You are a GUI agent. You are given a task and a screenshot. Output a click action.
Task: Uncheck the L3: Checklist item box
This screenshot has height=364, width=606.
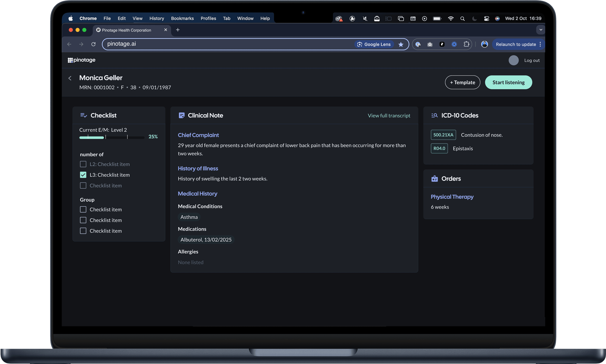tap(83, 175)
